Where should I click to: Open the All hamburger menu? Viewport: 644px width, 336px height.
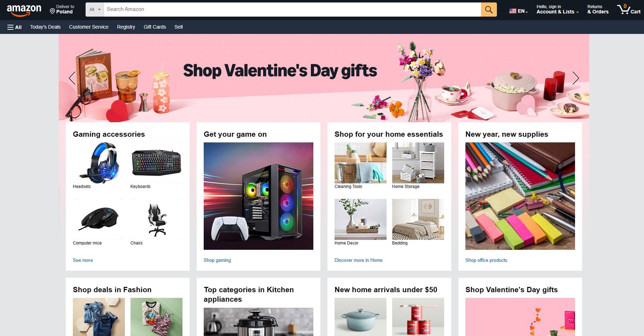(14, 27)
